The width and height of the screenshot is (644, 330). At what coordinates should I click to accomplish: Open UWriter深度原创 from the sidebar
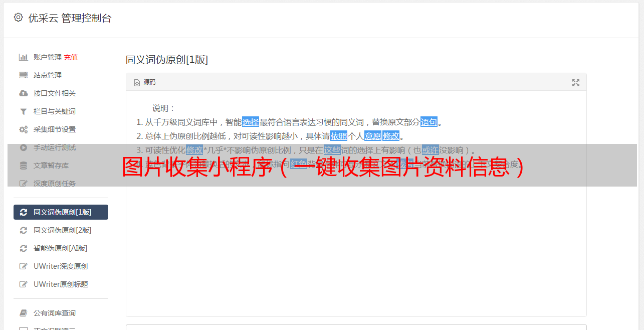coord(61,266)
